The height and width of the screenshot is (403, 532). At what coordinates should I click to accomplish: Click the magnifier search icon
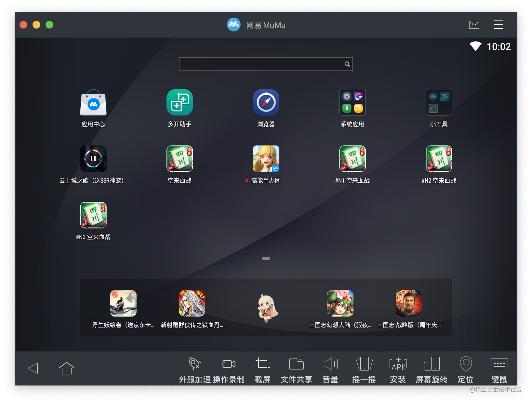pyautogui.click(x=347, y=64)
